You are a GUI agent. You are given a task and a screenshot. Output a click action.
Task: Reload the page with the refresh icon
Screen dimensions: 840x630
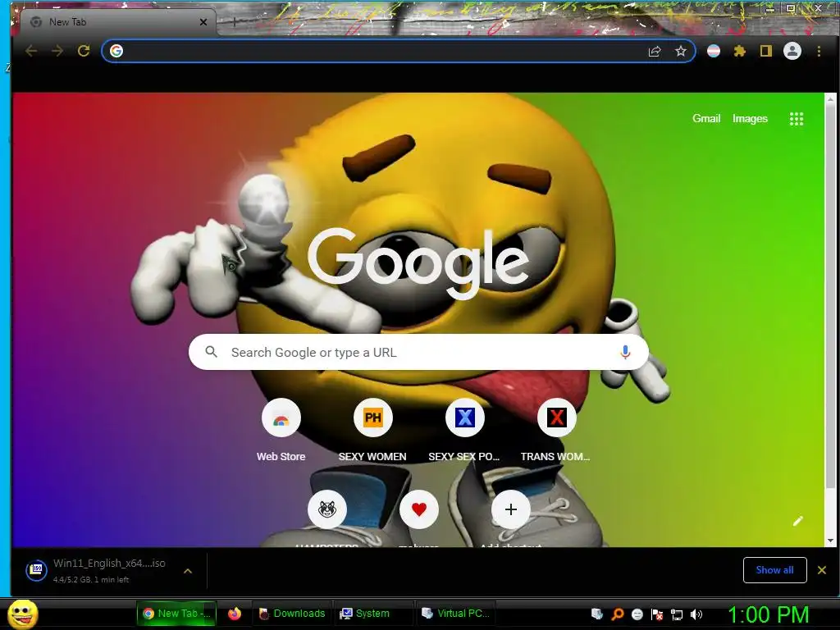click(x=84, y=51)
